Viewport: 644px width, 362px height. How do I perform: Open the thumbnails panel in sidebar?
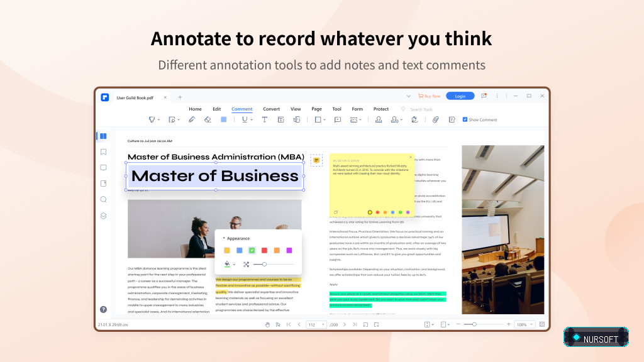click(x=103, y=136)
